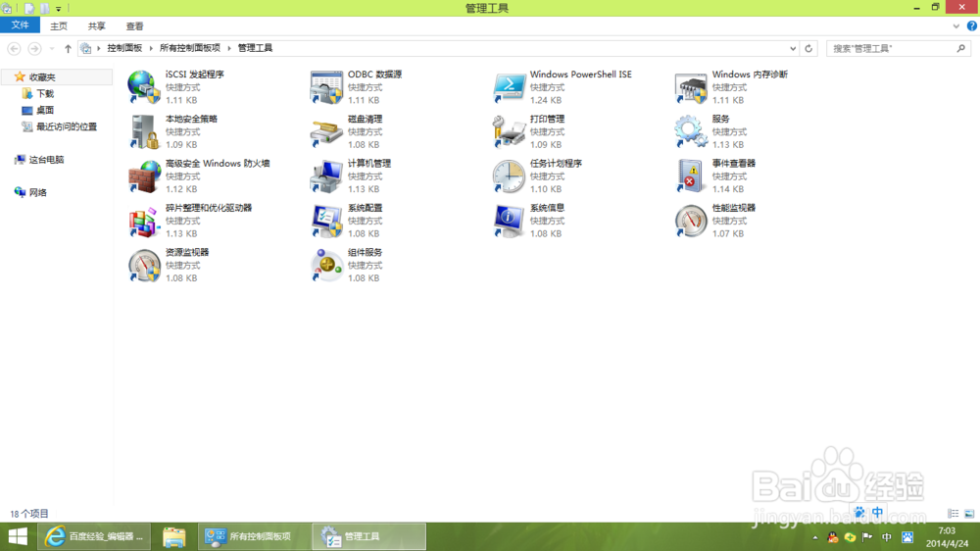Open the ODBC 数据源 icon

tap(326, 87)
